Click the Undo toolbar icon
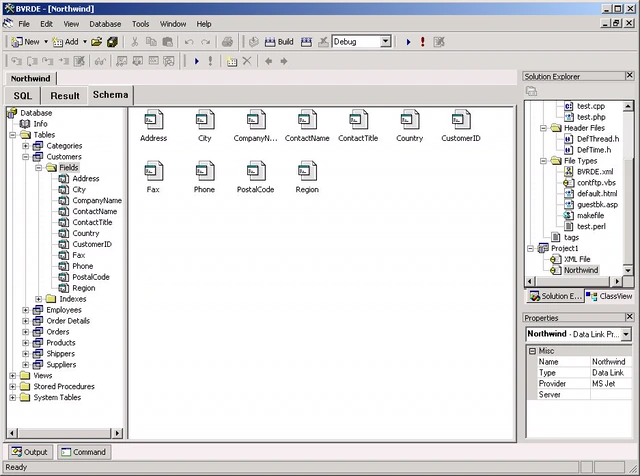Viewport: 640px width, 476px height. (x=189, y=42)
